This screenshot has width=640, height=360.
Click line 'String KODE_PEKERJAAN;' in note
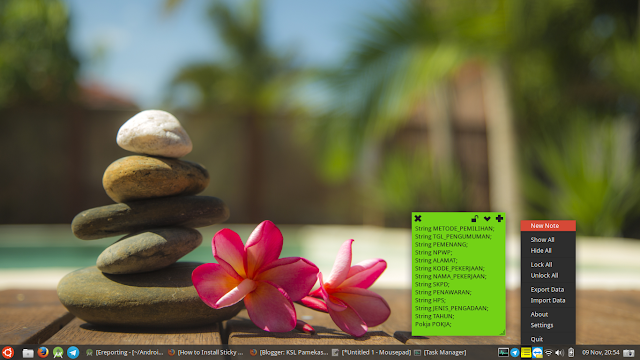click(x=449, y=268)
